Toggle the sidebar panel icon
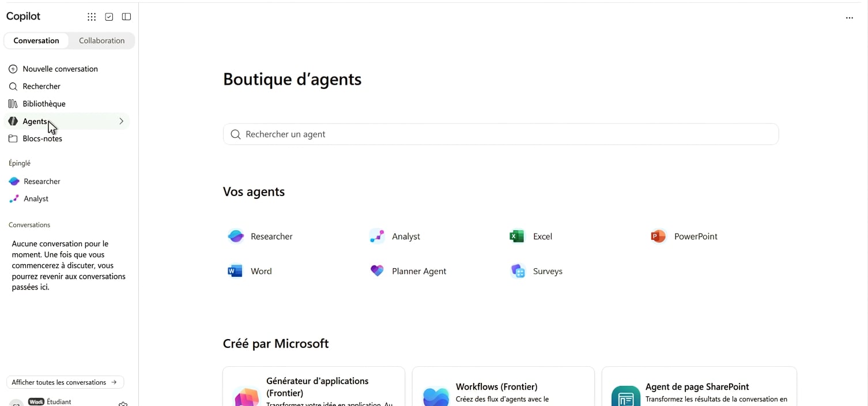Screen dimensions: 868x406 click(x=126, y=17)
